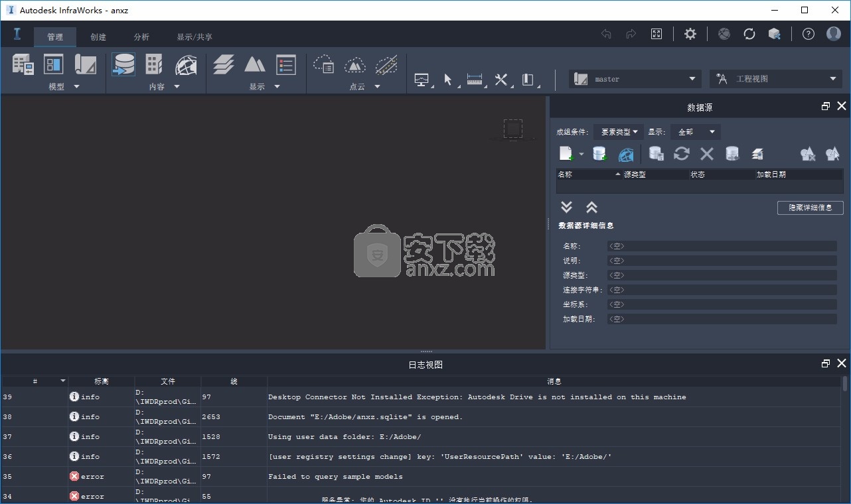This screenshot has width=851, height=504.
Task: Sort by the 名称 column header
Action: tap(589, 174)
